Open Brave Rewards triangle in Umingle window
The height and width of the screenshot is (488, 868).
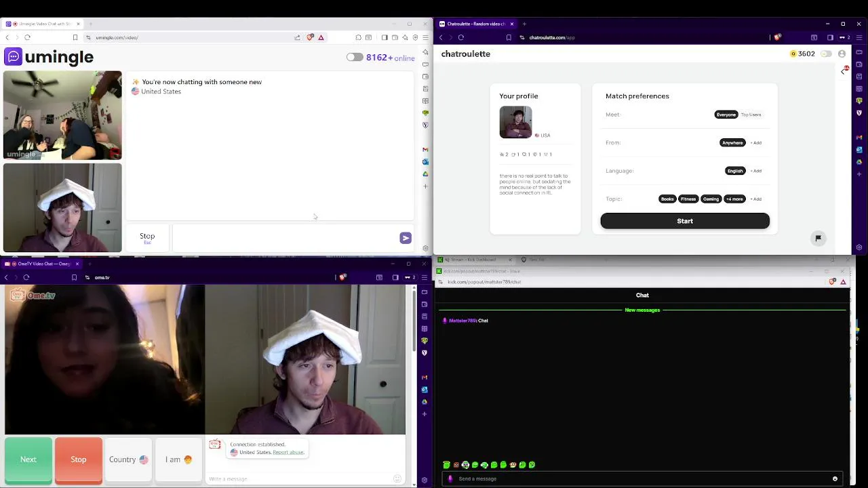coord(321,37)
